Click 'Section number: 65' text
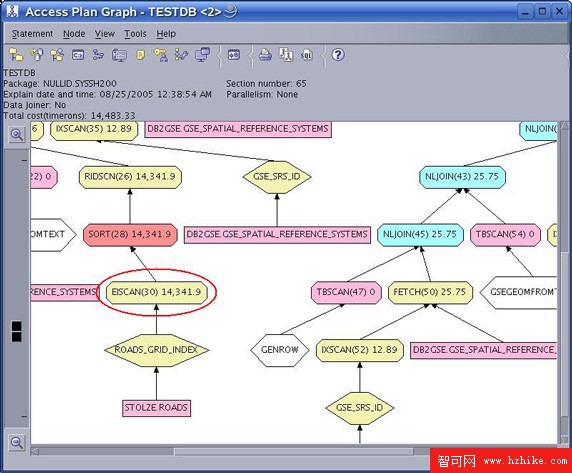 click(266, 84)
